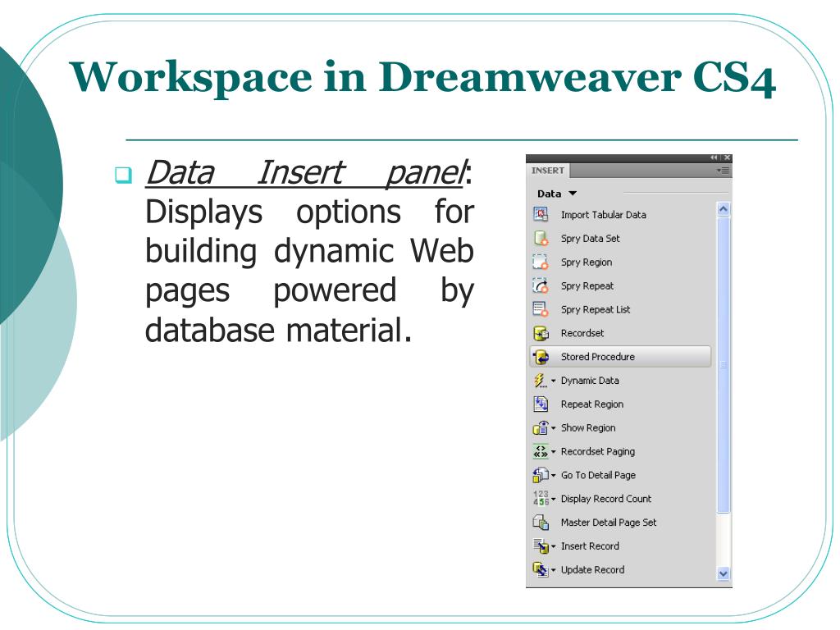Click the Spry Data Set icon
This screenshot has height=630, width=840.
coord(541,238)
